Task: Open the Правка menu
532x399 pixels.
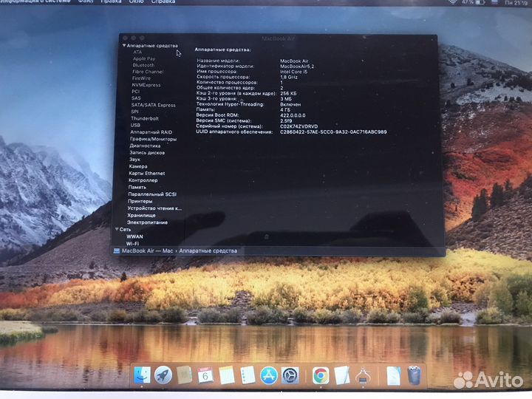Action: [111, 1]
